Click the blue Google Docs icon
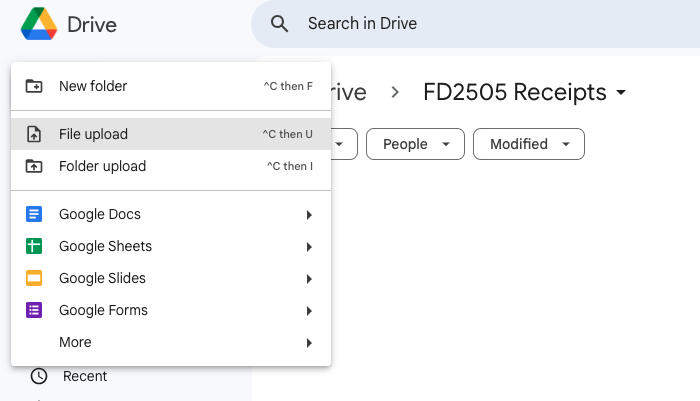Viewport: 700px width, 401px height. (34, 214)
